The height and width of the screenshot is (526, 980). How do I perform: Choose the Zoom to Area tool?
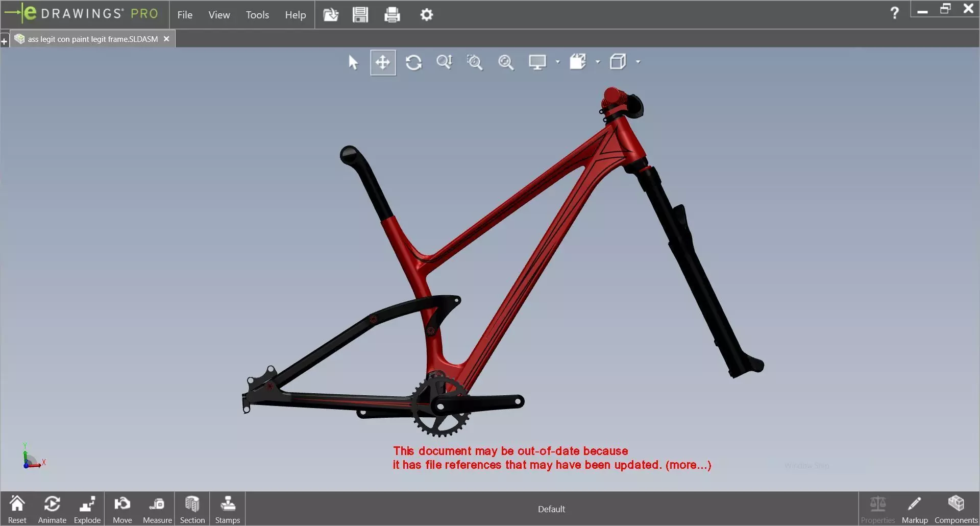tap(475, 62)
